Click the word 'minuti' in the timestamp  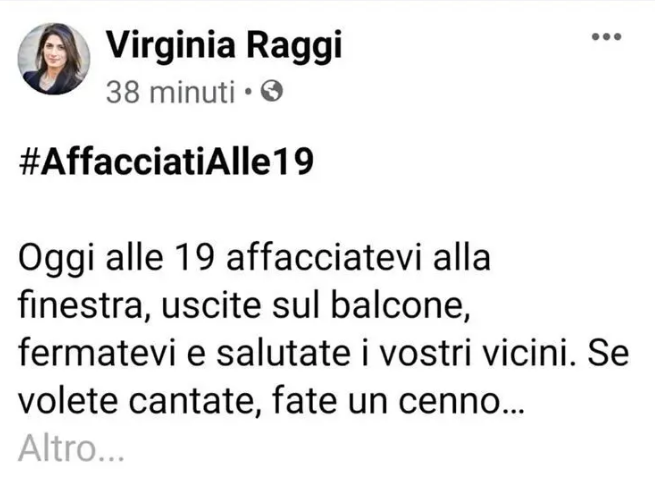click(192, 92)
